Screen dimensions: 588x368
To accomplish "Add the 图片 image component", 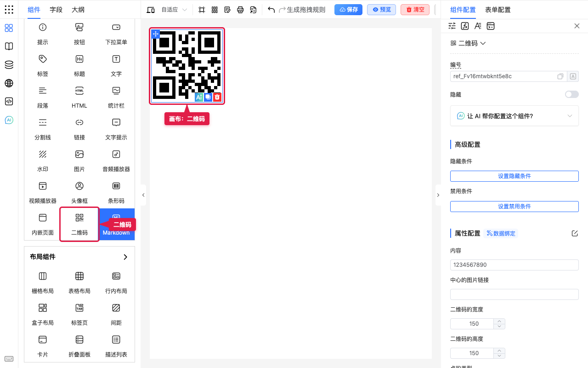I will [79, 161].
